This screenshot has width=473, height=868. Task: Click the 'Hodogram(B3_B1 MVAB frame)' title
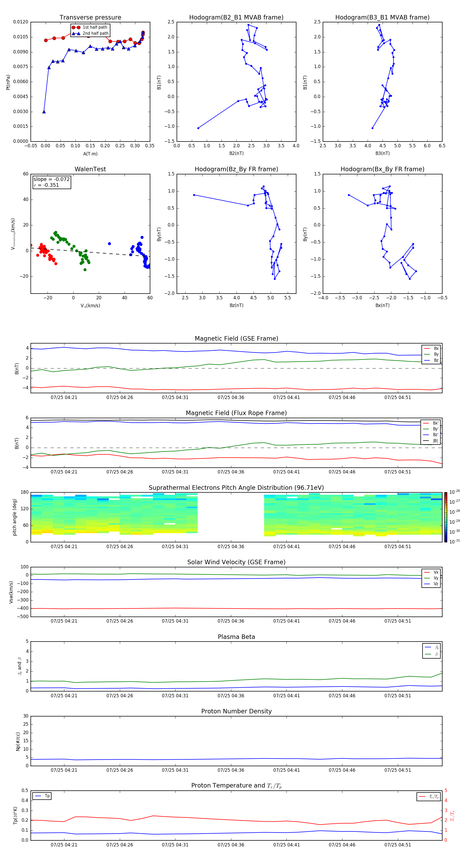point(382,18)
